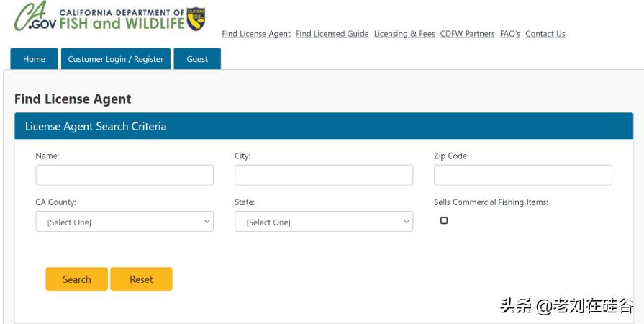Click the "Zip Code:" field label
This screenshot has width=644, height=324.
pyautogui.click(x=451, y=156)
